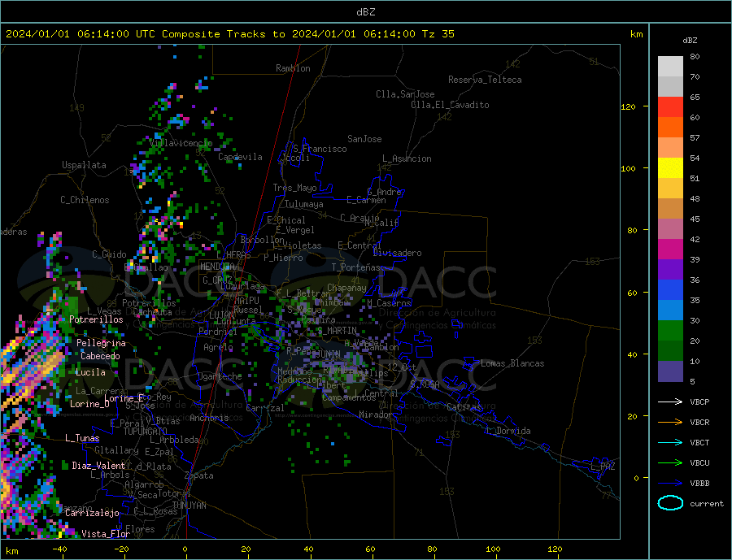Click the C_Guido place label
The height and width of the screenshot is (560, 732).
point(109,254)
